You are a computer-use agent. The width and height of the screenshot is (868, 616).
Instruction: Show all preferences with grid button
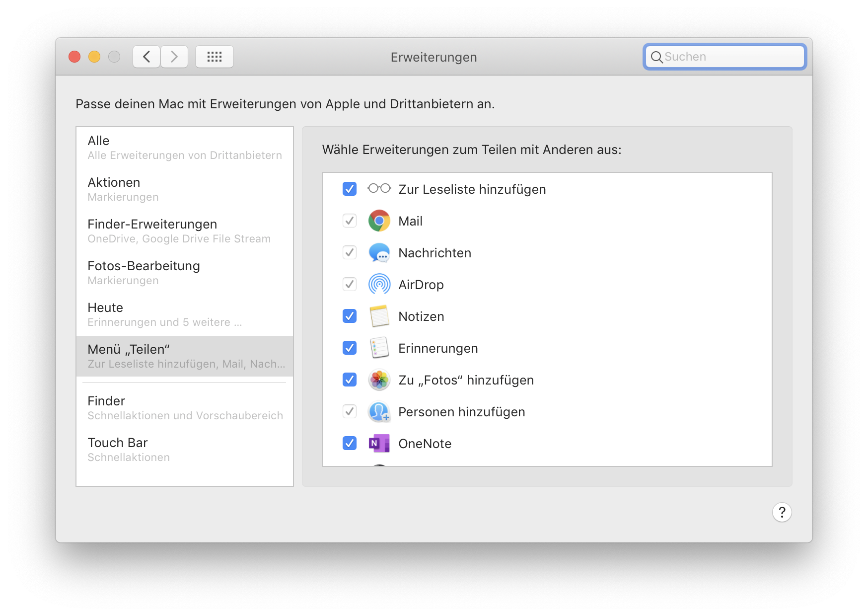(215, 57)
